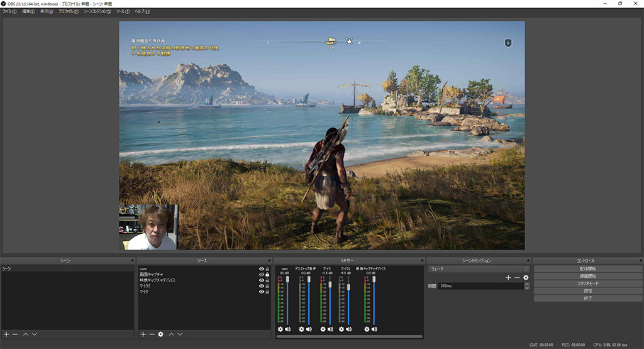The width and height of the screenshot is (644, 349).
Task: Open the ファイル menu
Action: coord(9,11)
